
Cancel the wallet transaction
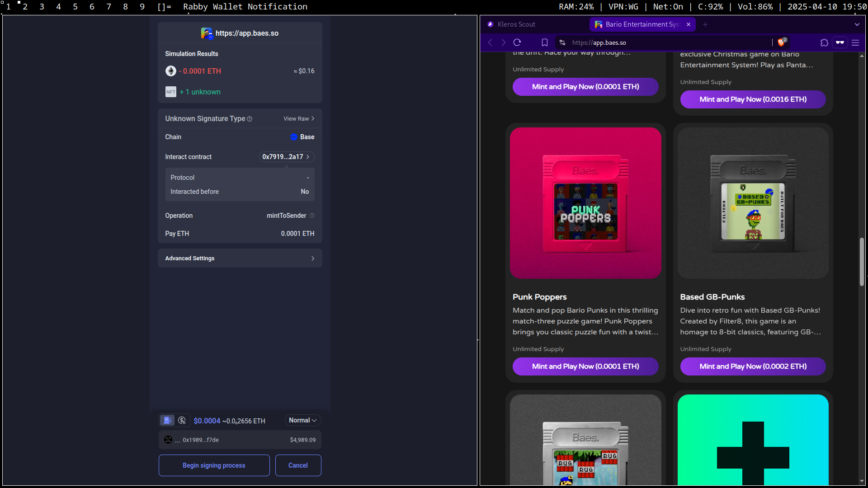pyautogui.click(x=298, y=465)
